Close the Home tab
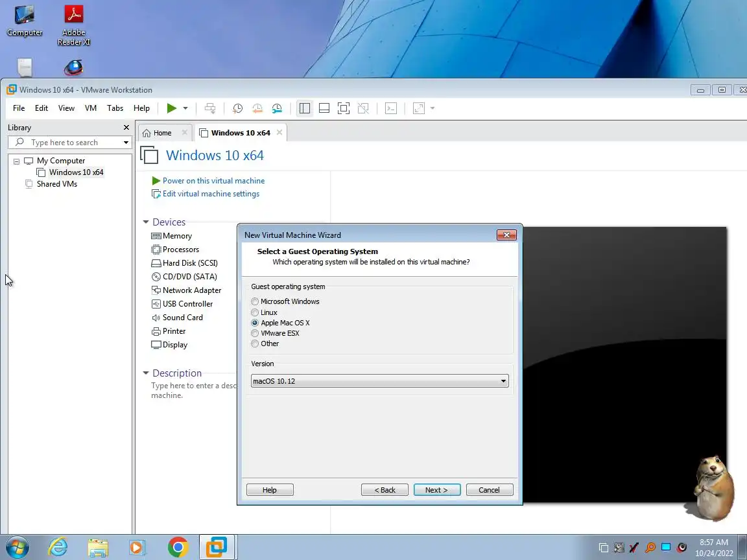The width and height of the screenshot is (747, 560). 184,132
